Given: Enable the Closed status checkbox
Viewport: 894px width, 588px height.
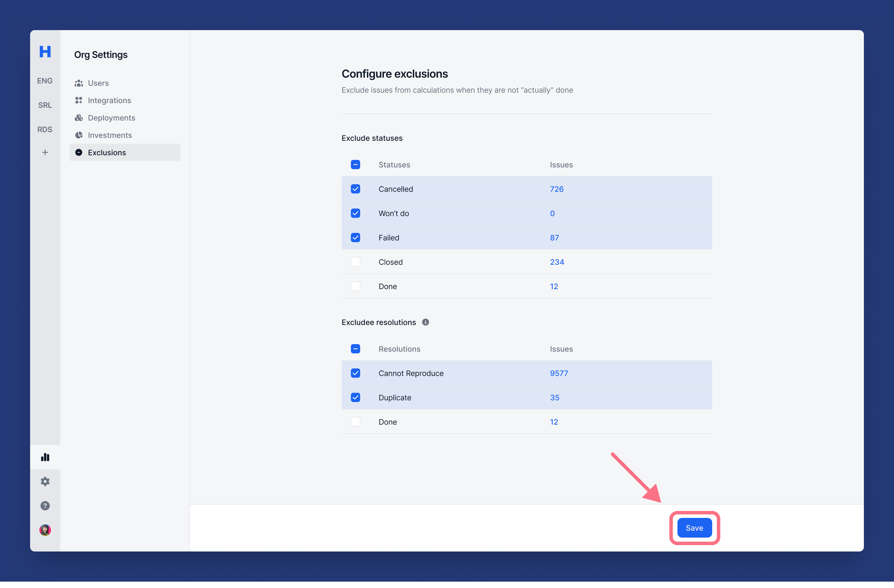Looking at the screenshot, I should pyautogui.click(x=355, y=262).
